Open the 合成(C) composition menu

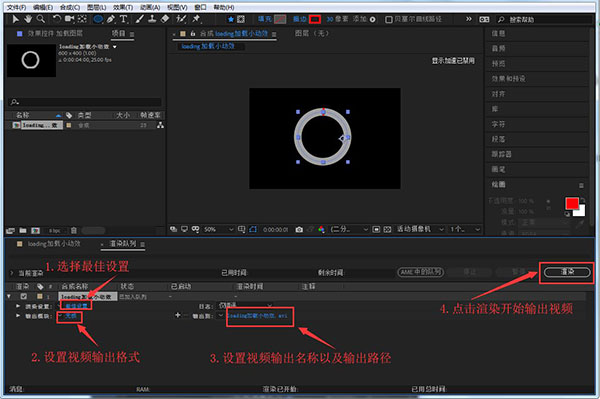click(x=70, y=7)
